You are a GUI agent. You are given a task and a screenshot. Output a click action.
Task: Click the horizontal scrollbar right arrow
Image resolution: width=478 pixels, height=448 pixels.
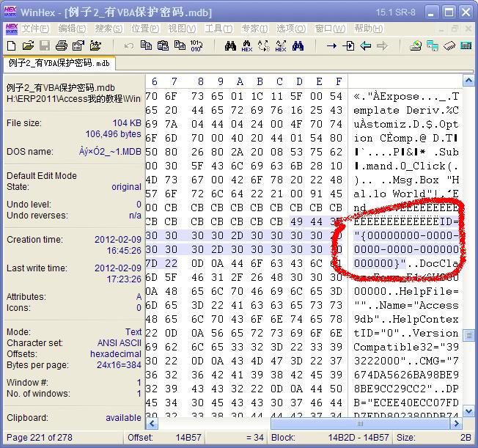click(x=456, y=423)
